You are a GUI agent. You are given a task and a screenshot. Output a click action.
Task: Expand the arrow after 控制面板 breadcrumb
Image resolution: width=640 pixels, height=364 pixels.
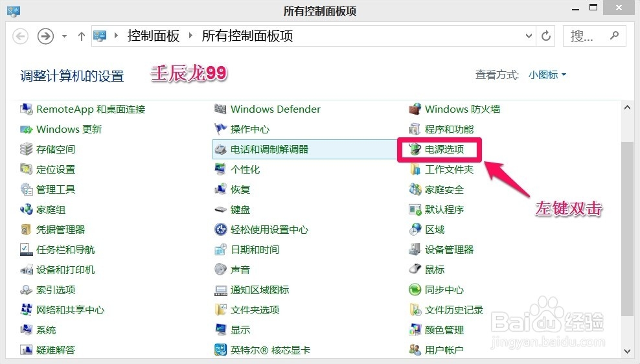(x=190, y=36)
